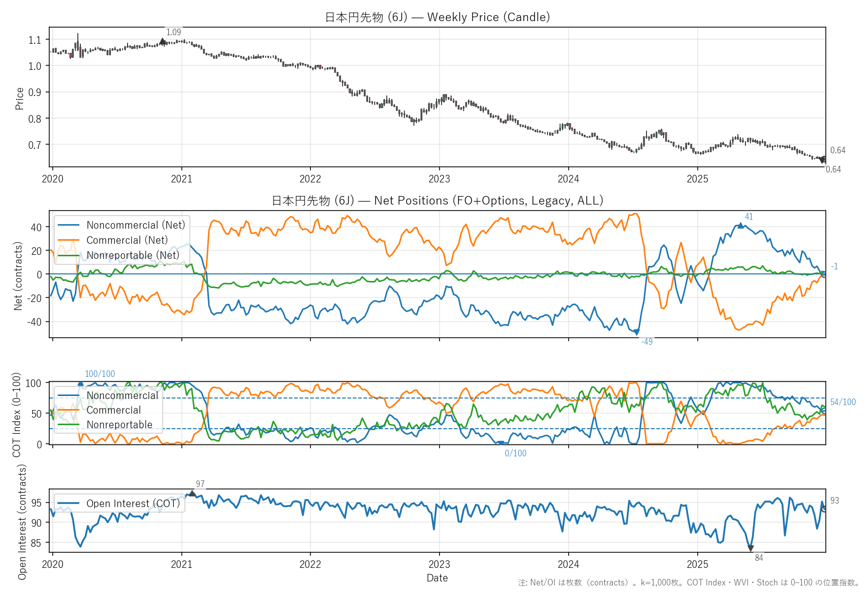Click the 41 net position peak marker

click(740, 226)
